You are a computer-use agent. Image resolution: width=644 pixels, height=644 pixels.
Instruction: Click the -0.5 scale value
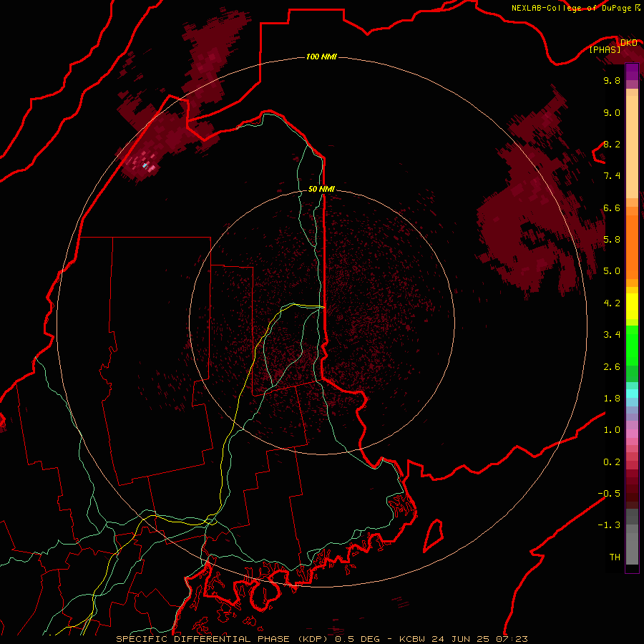[x=609, y=494]
